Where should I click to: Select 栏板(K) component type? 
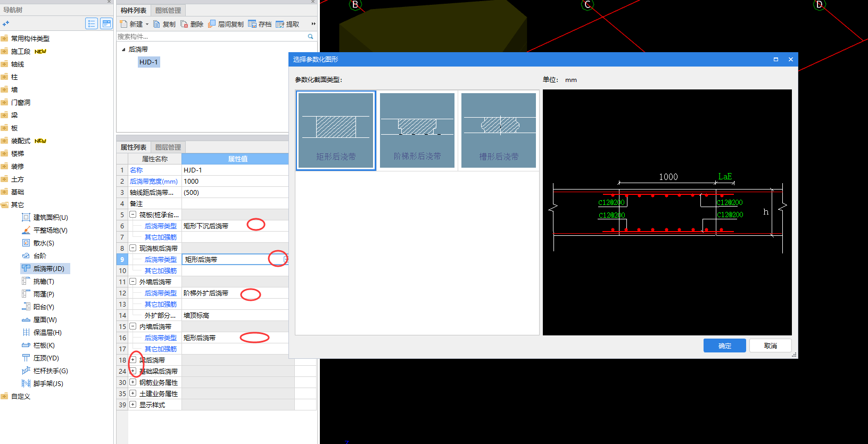pyautogui.click(x=38, y=345)
